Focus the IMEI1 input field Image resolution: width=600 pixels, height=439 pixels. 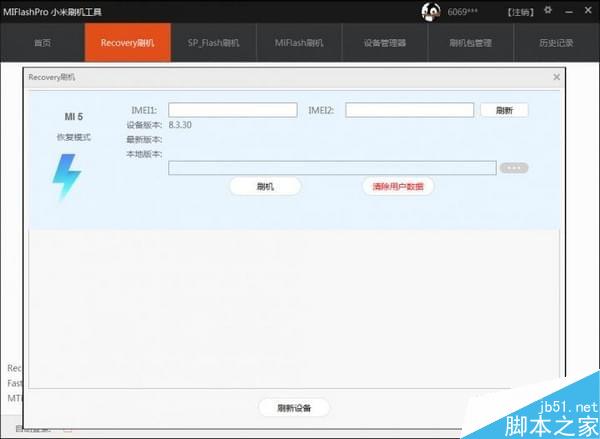233,110
